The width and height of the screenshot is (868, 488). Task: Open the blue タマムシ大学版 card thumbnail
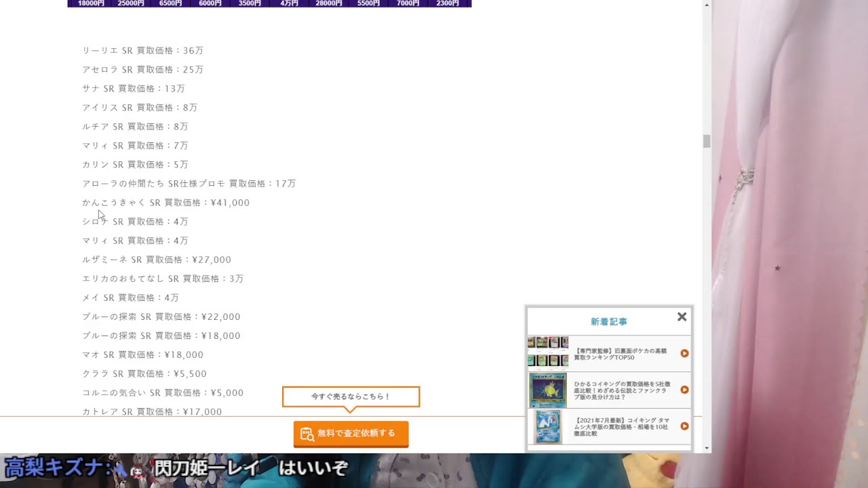click(548, 426)
